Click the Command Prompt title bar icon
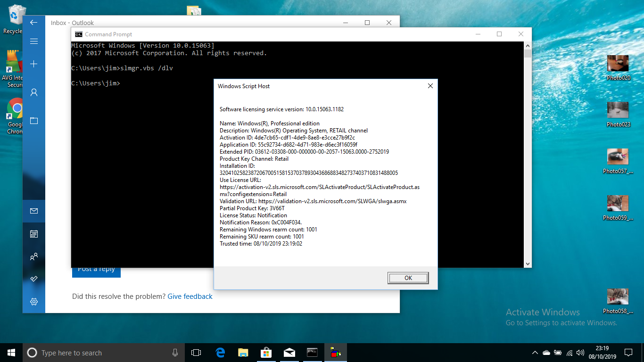Screen dimensions: 644x362 [x=79, y=34]
